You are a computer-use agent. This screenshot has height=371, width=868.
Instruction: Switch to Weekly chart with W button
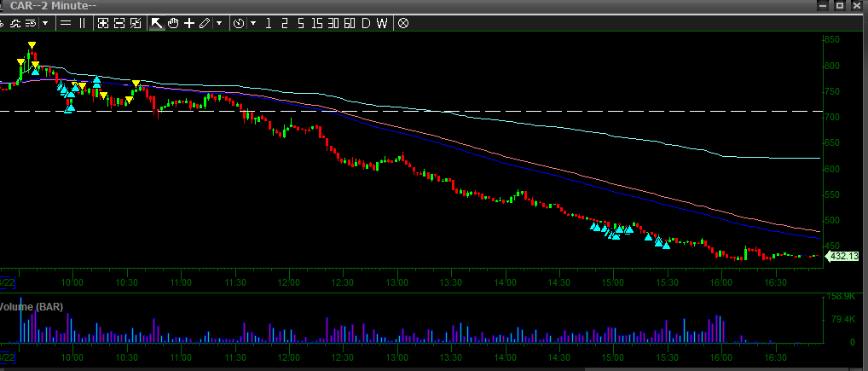[382, 23]
